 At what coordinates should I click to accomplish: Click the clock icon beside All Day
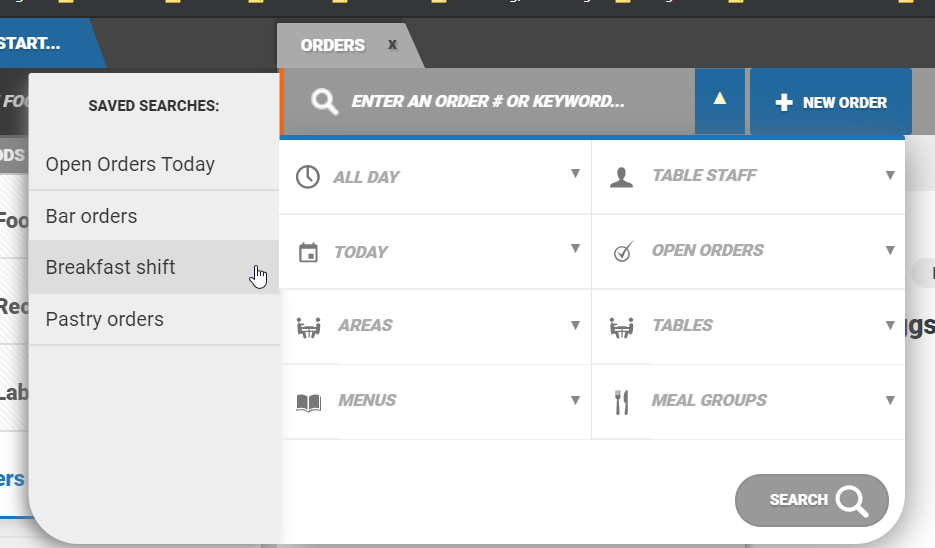point(308,177)
